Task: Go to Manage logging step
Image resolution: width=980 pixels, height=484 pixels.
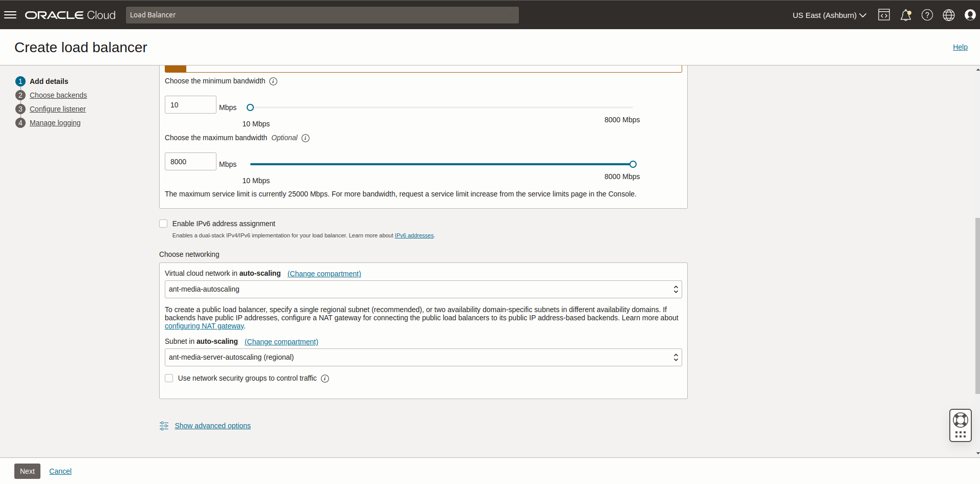Action: (x=55, y=123)
